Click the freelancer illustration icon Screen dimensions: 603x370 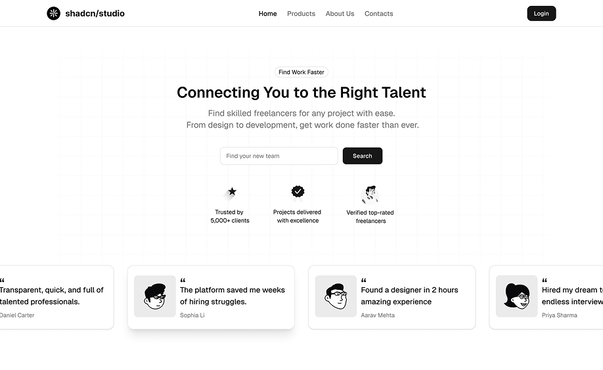click(x=370, y=194)
